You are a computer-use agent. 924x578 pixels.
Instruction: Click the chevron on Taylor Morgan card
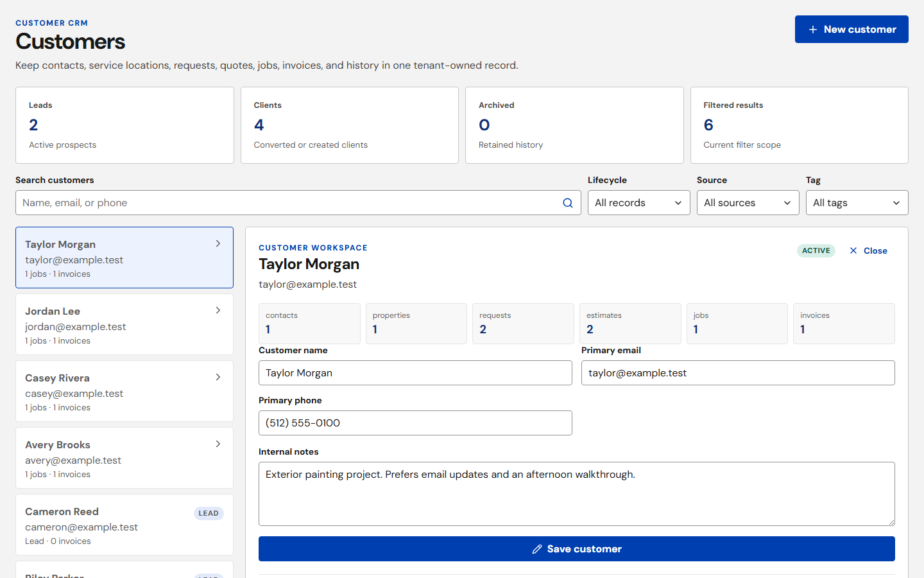(218, 243)
